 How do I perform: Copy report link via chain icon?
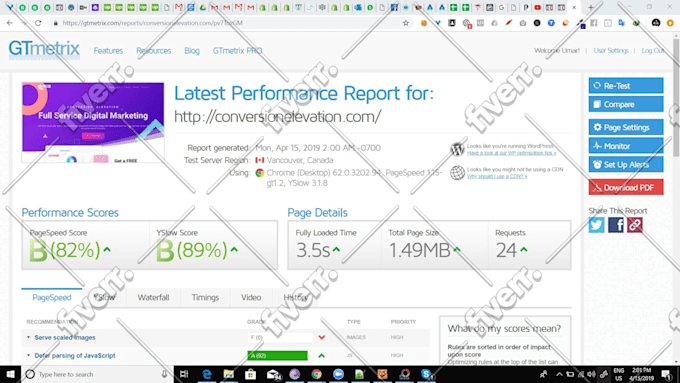(x=635, y=225)
